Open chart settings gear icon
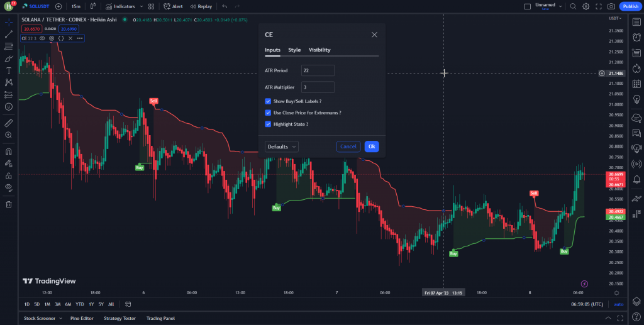This screenshot has height=325, width=644. 586,6
